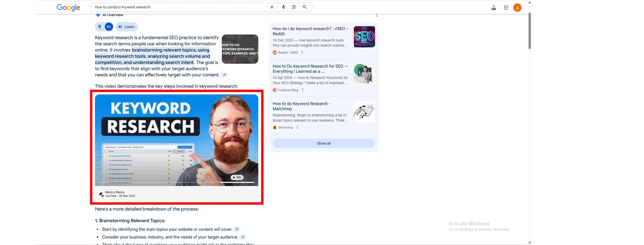The height and width of the screenshot is (245, 644).
Task: Open the AI Overview three-dot options
Action: point(377,15)
